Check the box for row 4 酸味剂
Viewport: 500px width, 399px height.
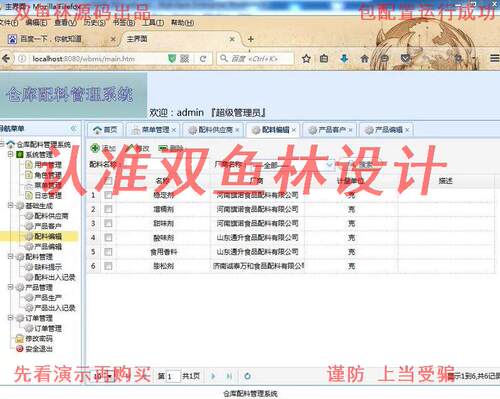tap(108, 237)
